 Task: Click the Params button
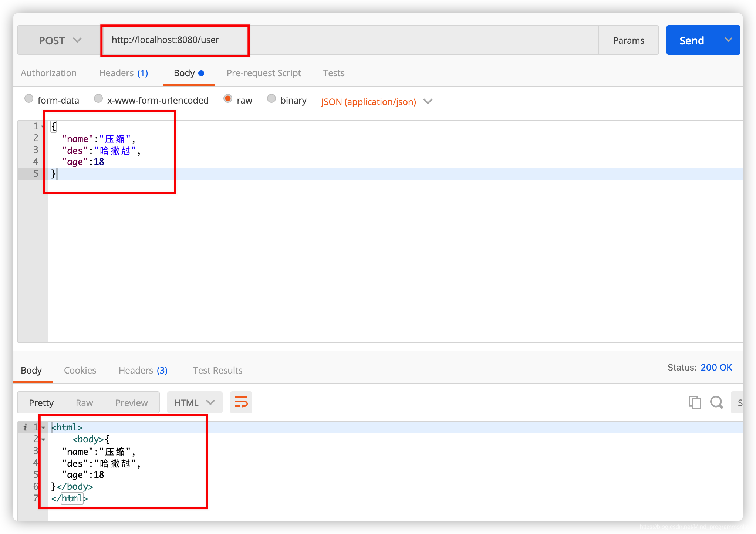[x=630, y=40]
